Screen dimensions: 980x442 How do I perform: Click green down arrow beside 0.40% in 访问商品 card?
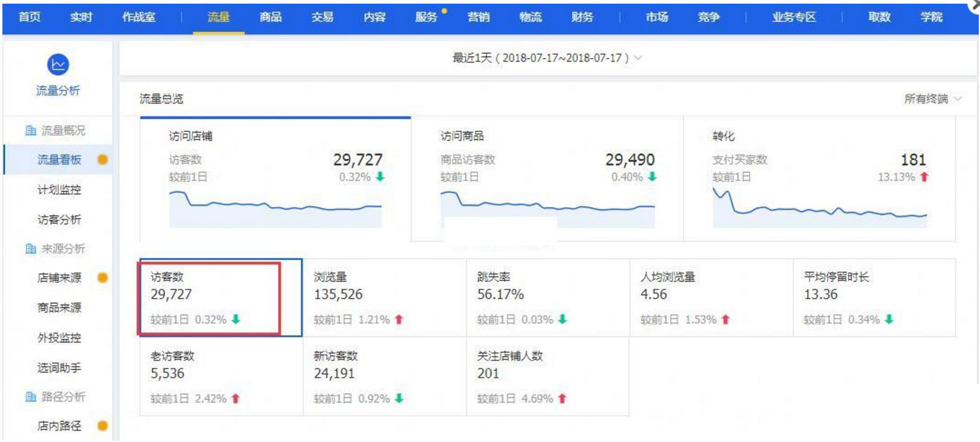pos(652,177)
